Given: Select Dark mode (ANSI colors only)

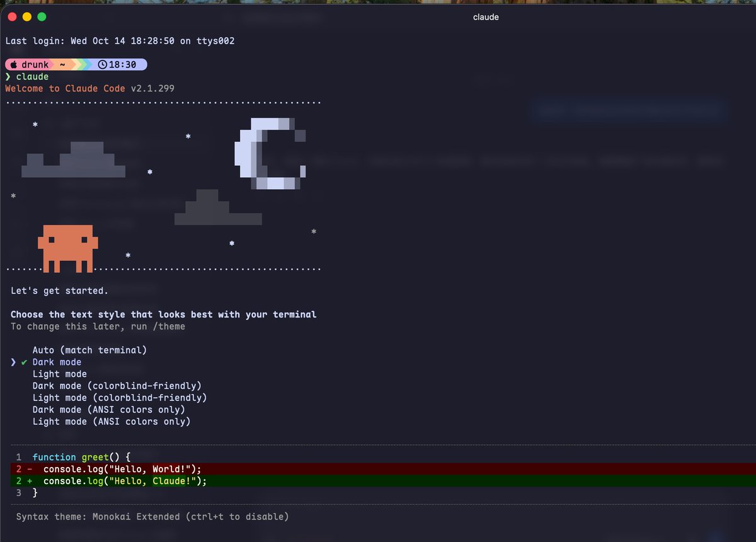Looking at the screenshot, I should pyautogui.click(x=109, y=410).
